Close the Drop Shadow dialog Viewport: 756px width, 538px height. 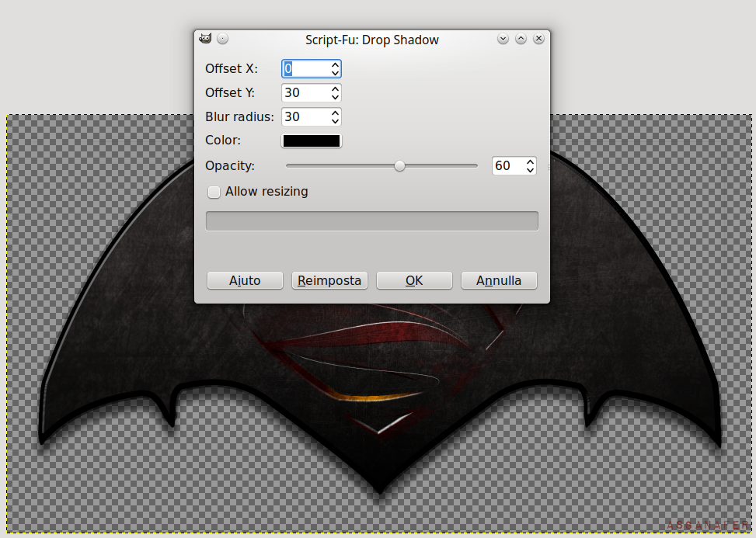[539, 39]
